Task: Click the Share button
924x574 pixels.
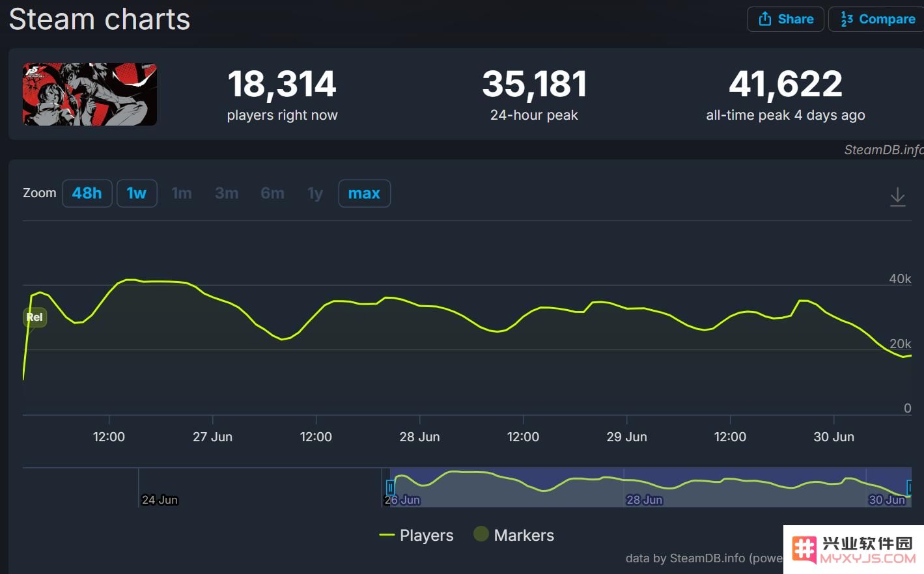Action: point(785,19)
